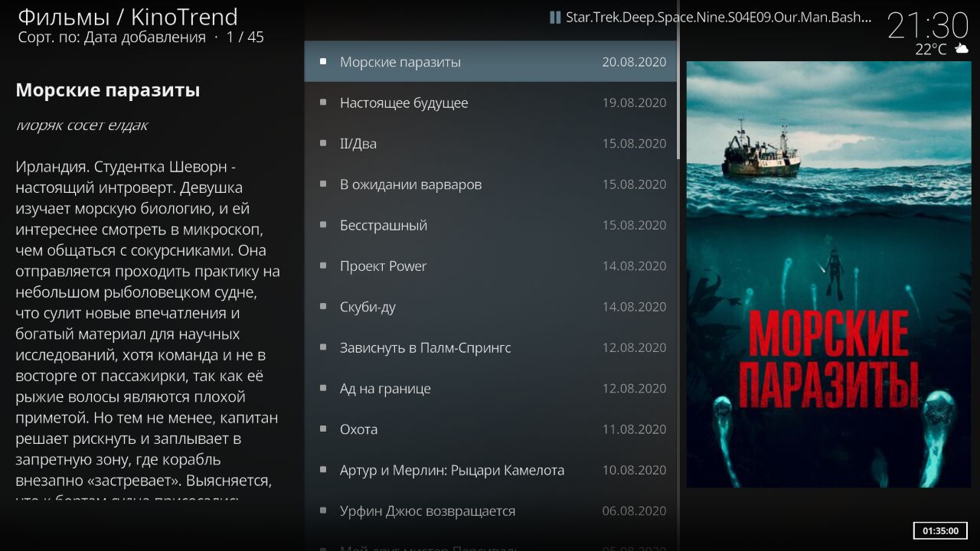Open the movie Охота

tap(490, 429)
